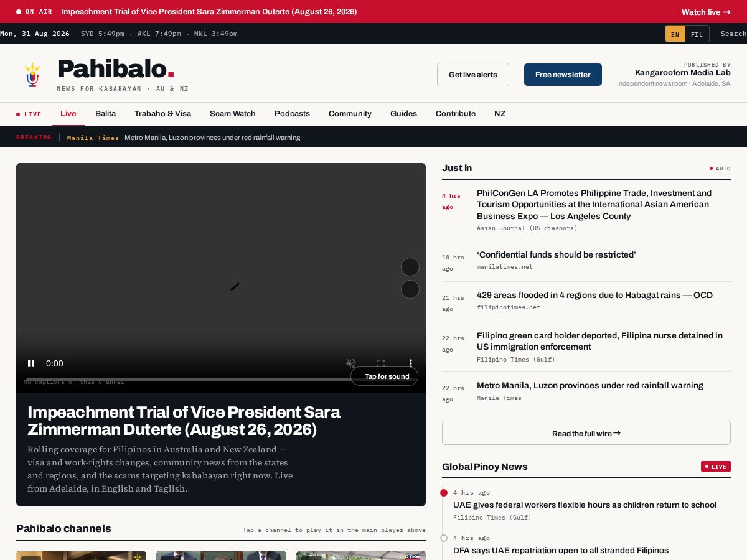Image resolution: width=747 pixels, height=560 pixels.
Task: Open the Scam Watch section
Action: click(x=233, y=114)
